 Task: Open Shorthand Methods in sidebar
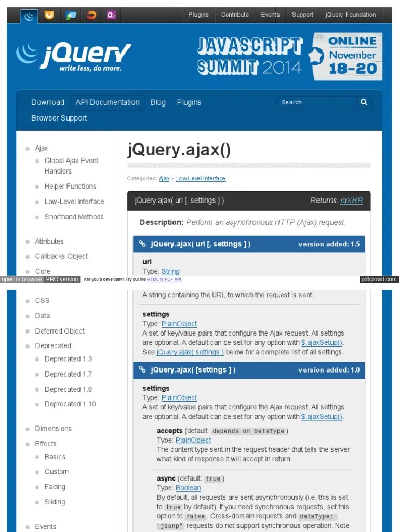(x=74, y=217)
